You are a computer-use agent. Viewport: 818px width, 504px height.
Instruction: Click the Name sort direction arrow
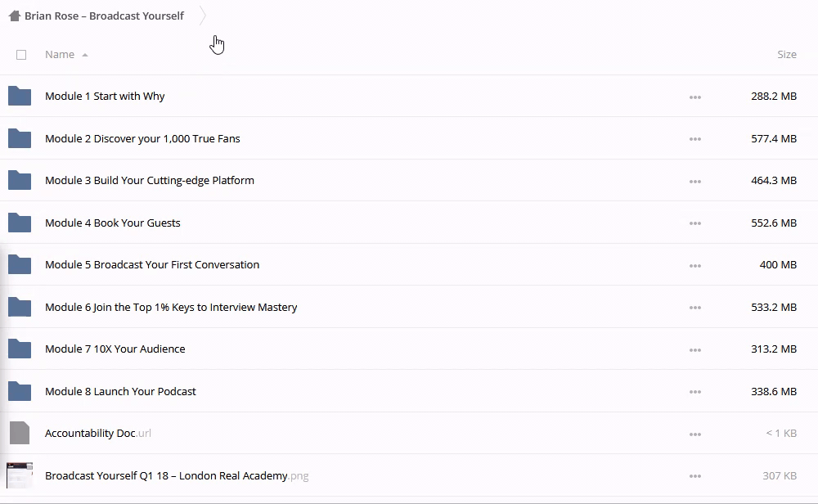(85, 56)
